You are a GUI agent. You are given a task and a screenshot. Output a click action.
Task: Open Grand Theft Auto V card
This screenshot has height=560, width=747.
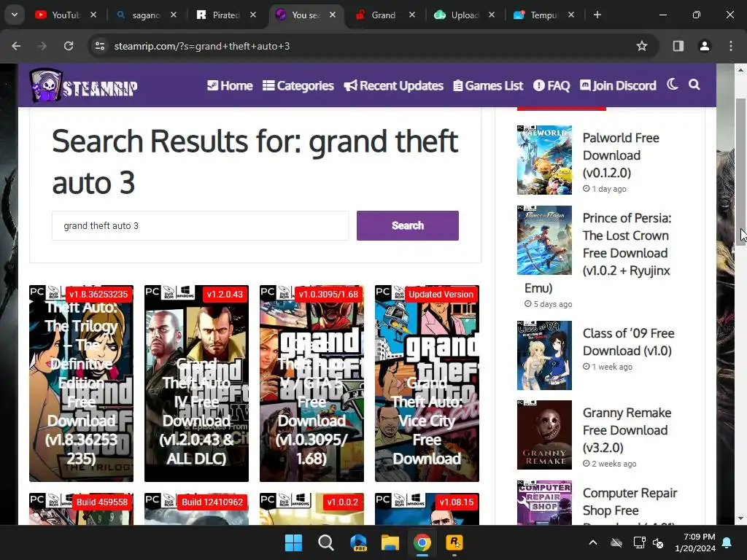[x=312, y=384]
